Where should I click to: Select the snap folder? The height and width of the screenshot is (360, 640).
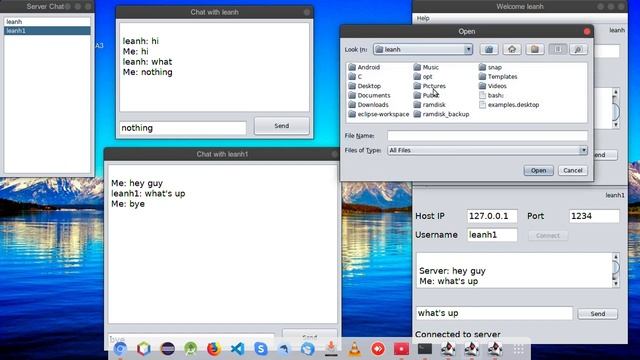click(x=490, y=67)
